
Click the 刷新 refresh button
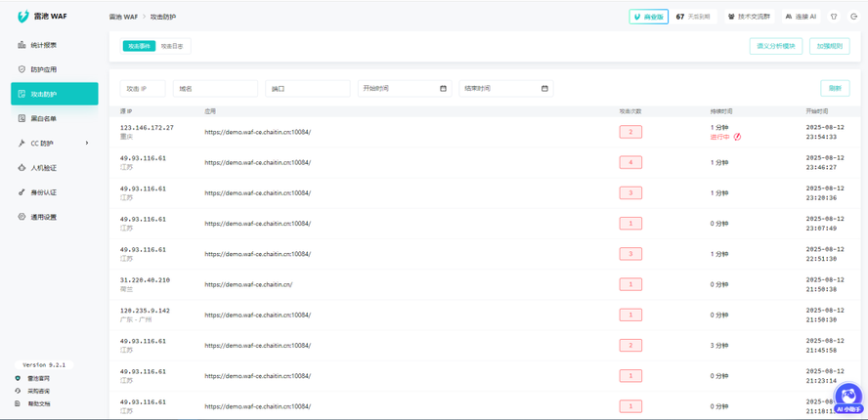pos(834,89)
